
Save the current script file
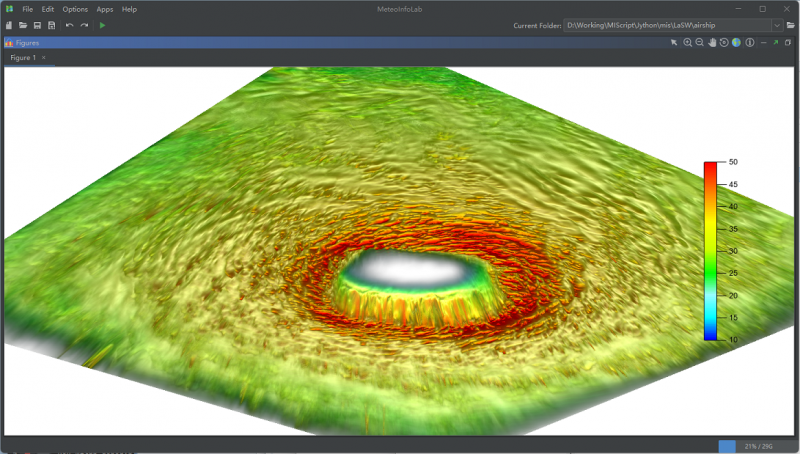[37, 25]
